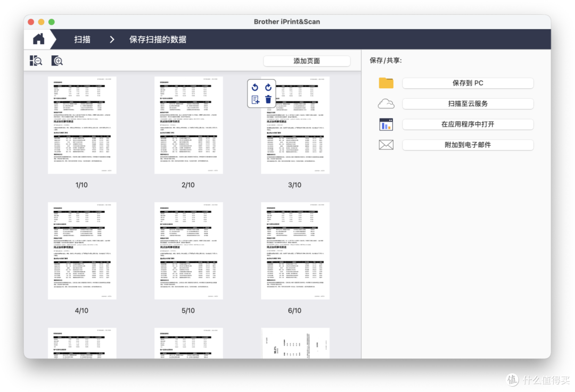
Task: Select the rotated ninth page thumbnail
Action: pos(295,343)
